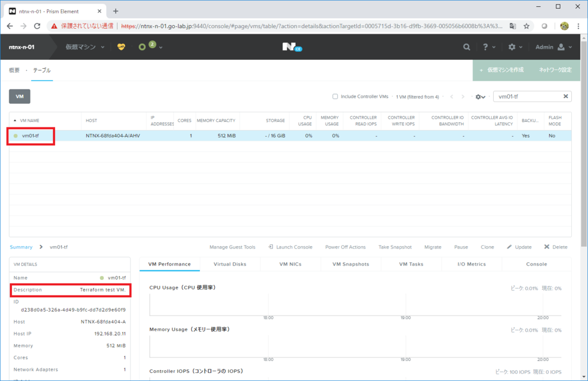Open the VM NICs tab
Screen dimensions: 588x381
[x=290, y=264]
